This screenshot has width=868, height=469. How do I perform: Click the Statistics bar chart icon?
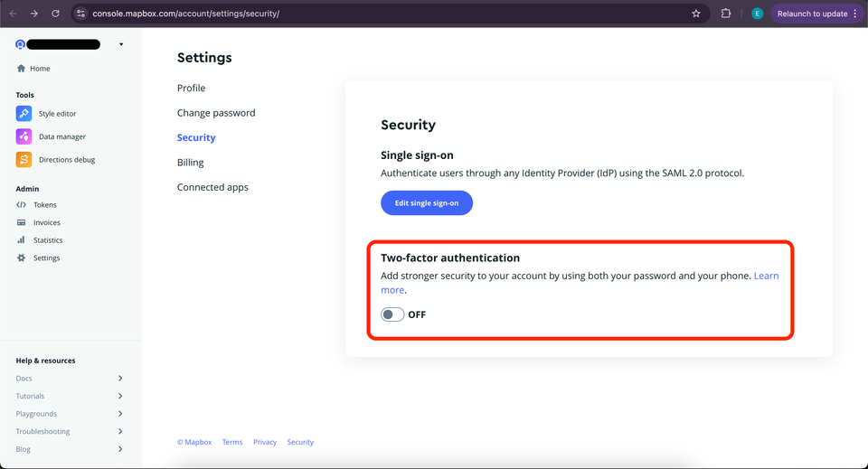click(x=22, y=240)
